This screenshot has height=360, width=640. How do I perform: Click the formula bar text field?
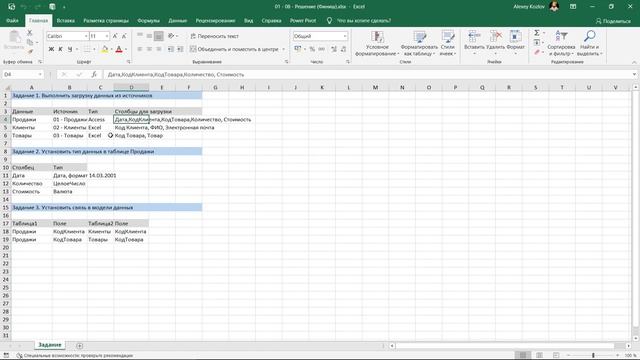coord(367,74)
